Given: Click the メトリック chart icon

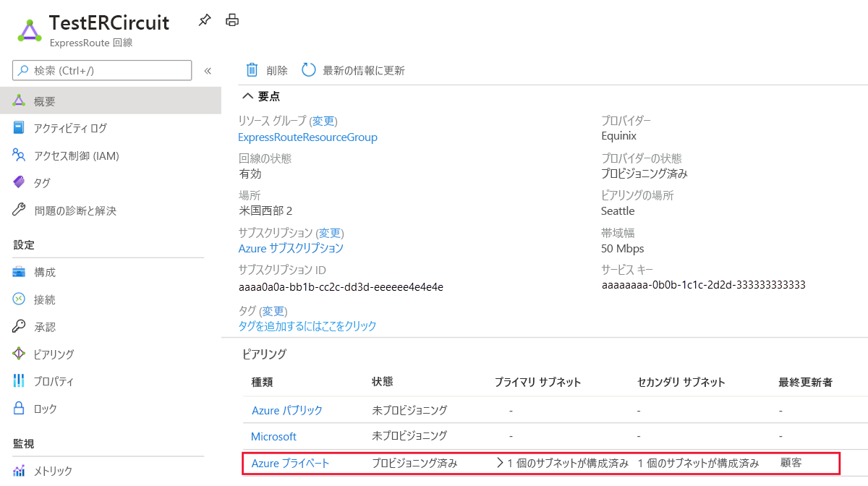Looking at the screenshot, I should pos(20,471).
